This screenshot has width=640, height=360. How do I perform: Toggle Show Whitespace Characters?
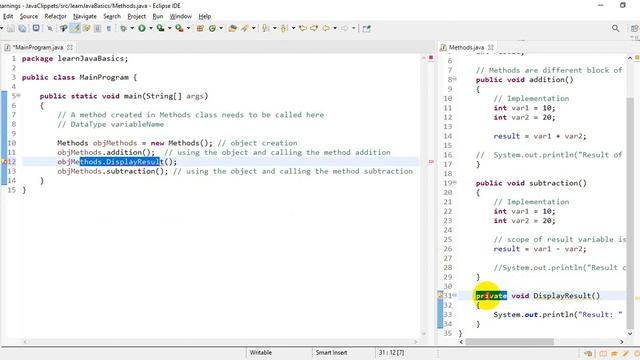pyautogui.click(x=109, y=28)
